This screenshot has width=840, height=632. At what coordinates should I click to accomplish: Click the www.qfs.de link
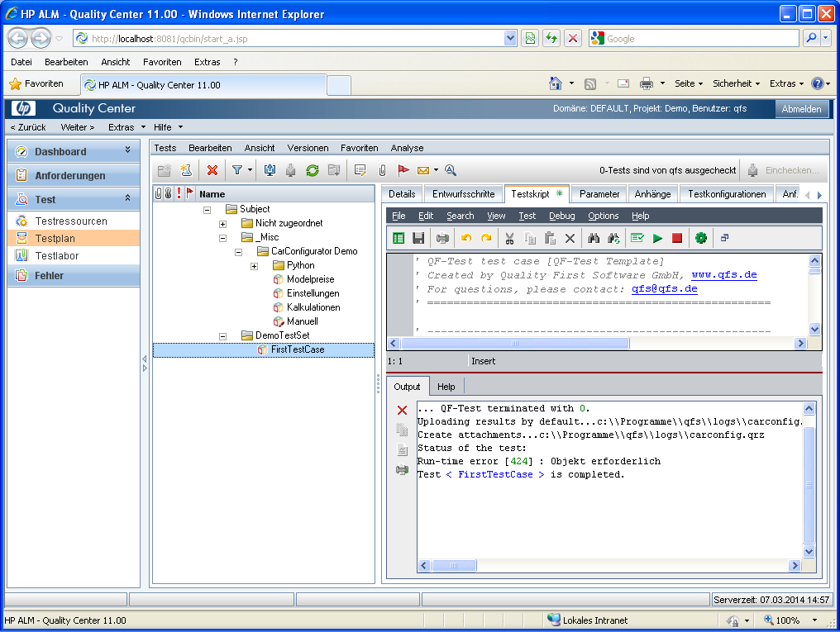pos(723,274)
